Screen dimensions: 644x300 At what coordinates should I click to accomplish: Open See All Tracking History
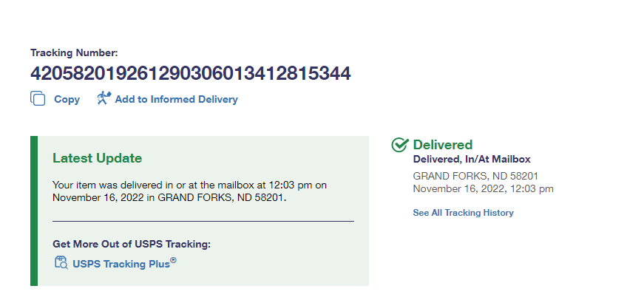(x=463, y=213)
